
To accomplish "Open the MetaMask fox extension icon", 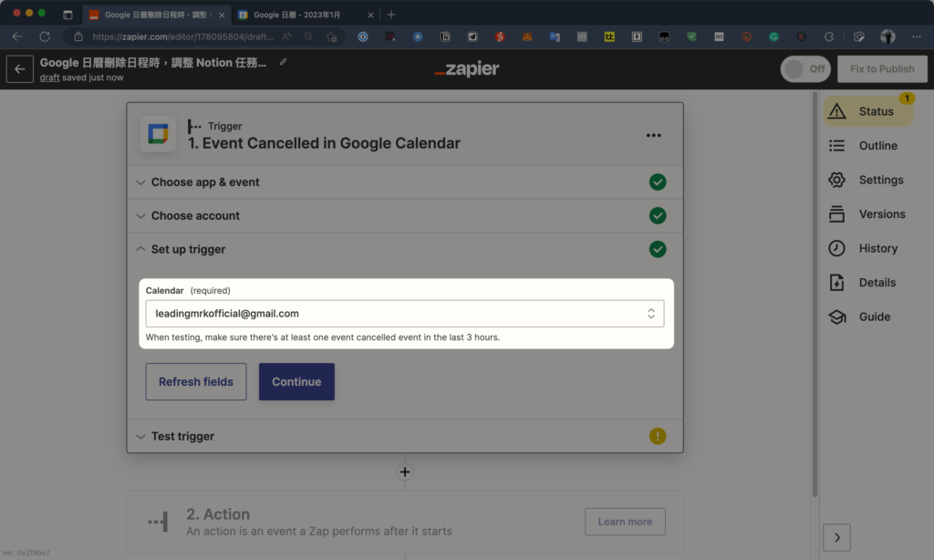I will coord(527,36).
